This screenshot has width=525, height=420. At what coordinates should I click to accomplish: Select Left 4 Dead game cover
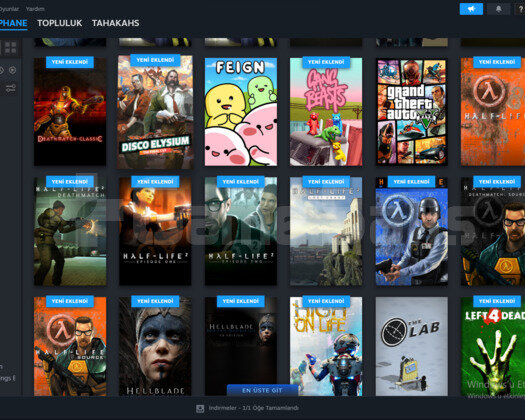coord(493,347)
